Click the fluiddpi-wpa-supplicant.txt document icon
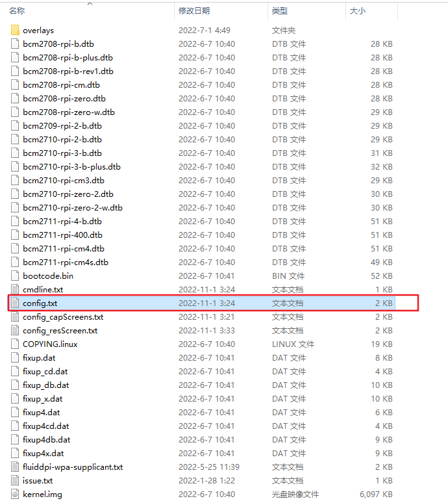Image resolution: width=448 pixels, height=501 pixels. pyautogui.click(x=15, y=467)
